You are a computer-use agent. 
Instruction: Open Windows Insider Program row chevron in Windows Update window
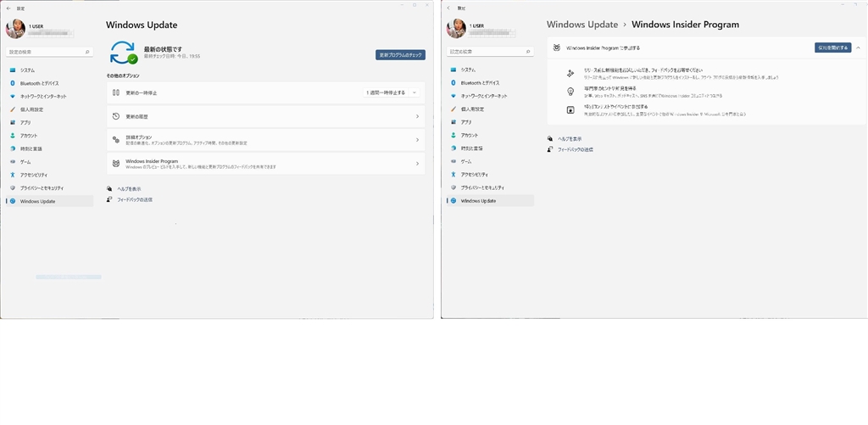(417, 164)
